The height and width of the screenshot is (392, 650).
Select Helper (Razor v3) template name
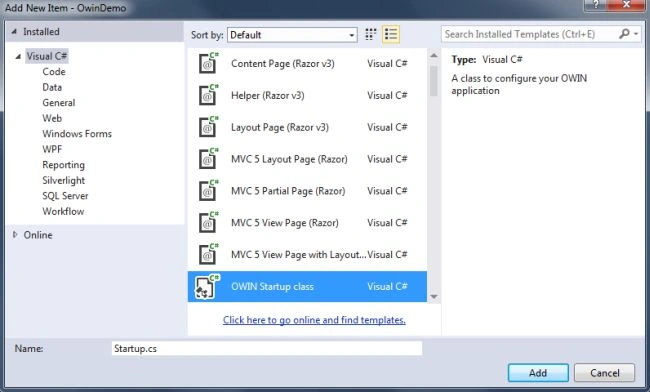(268, 95)
